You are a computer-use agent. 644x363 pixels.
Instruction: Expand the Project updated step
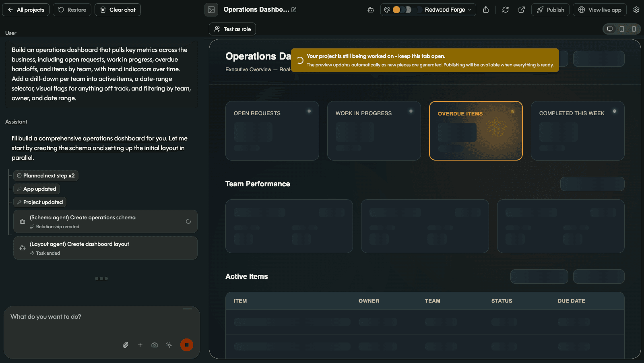40,202
